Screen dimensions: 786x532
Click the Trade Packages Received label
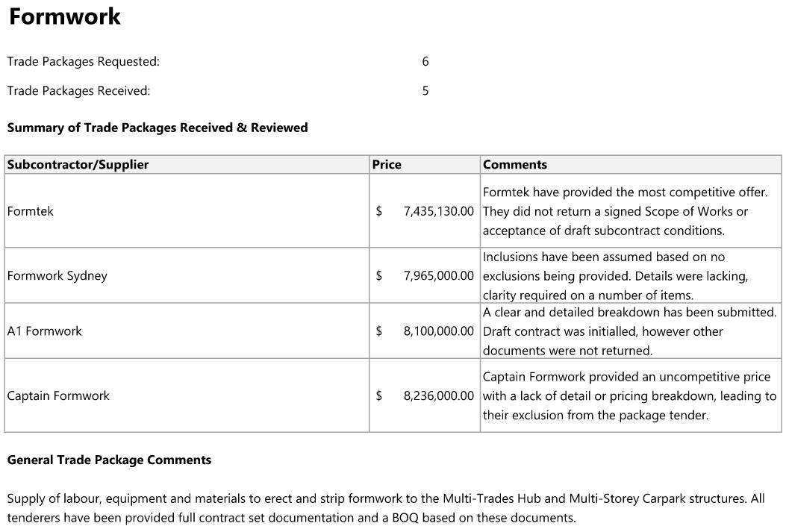tap(79, 91)
